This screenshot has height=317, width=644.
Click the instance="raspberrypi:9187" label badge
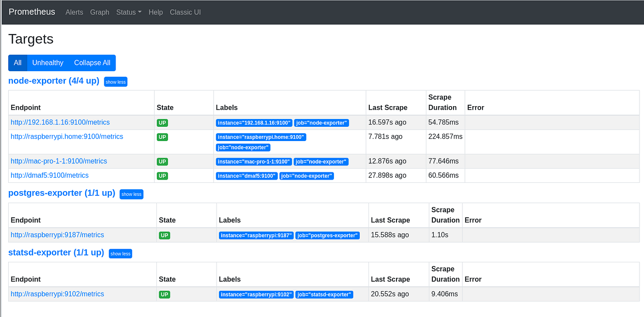click(x=256, y=235)
